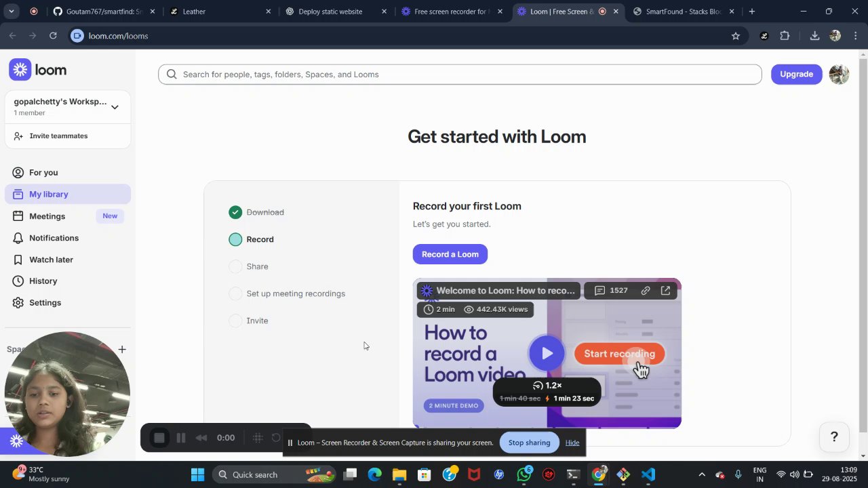Show hidden system tray icons
868x488 pixels.
click(702, 474)
